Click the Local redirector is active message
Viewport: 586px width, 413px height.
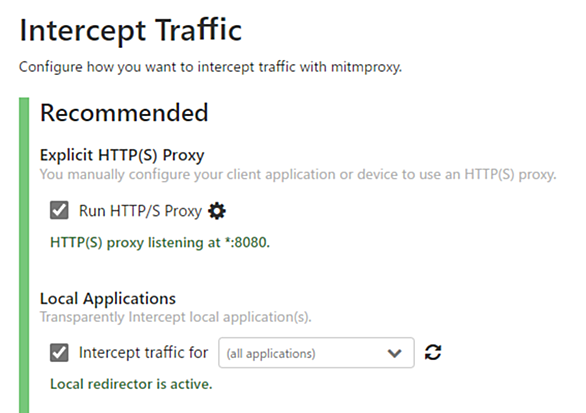[x=131, y=384]
